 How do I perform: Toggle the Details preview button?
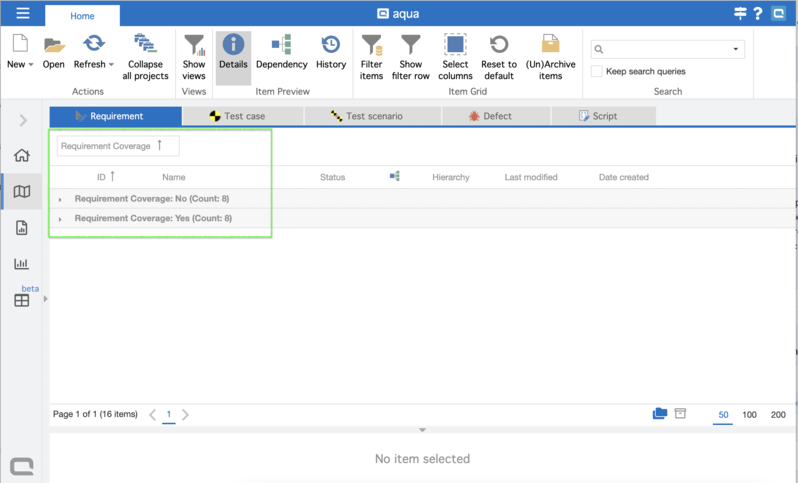[233, 46]
